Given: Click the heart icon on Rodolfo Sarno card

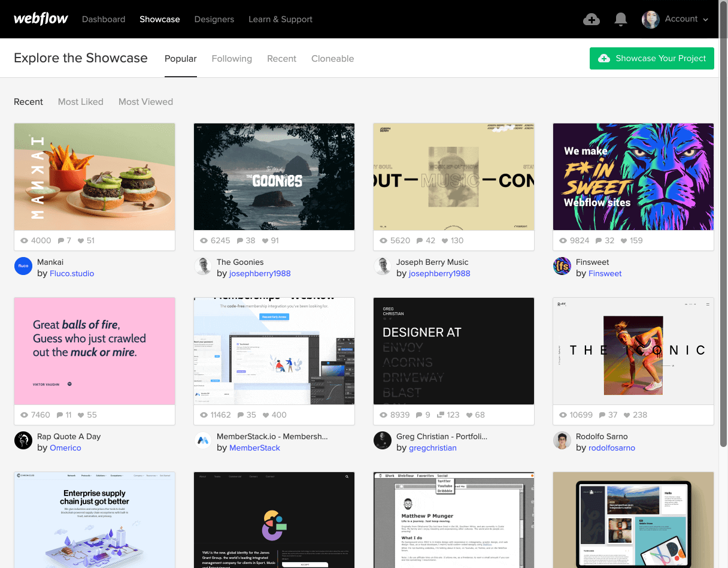Looking at the screenshot, I should pos(627,415).
